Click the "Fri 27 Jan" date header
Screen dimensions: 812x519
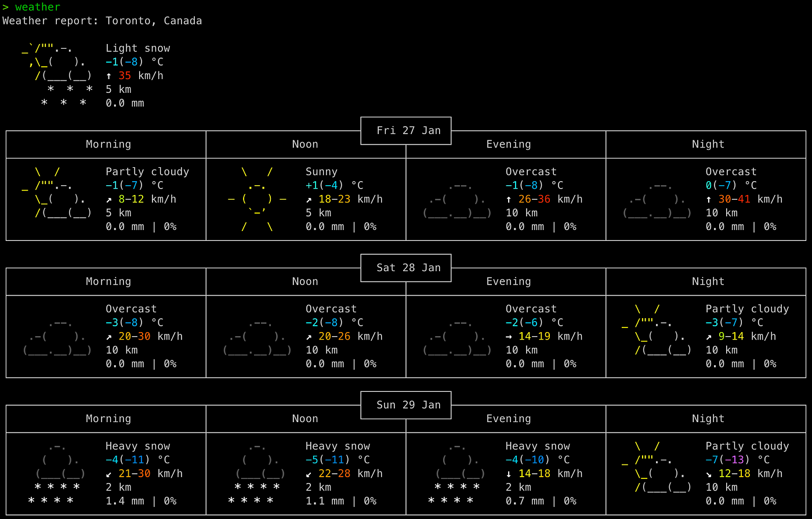pyautogui.click(x=408, y=131)
